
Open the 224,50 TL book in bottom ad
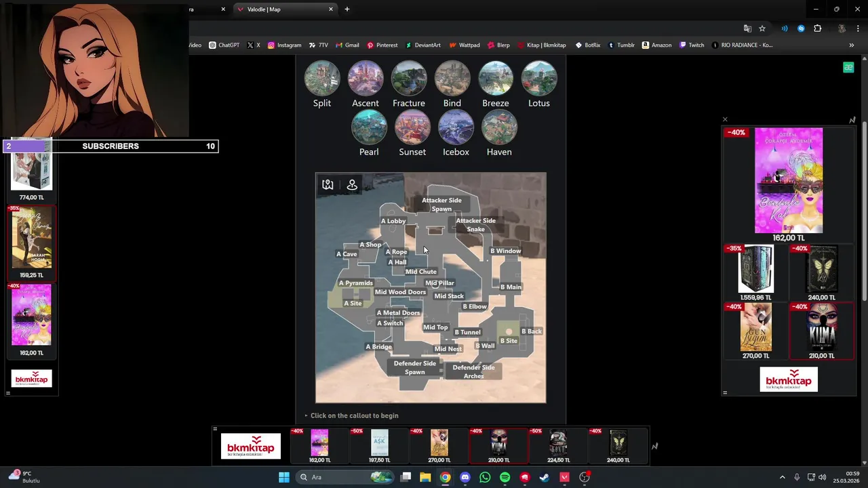[558, 446]
